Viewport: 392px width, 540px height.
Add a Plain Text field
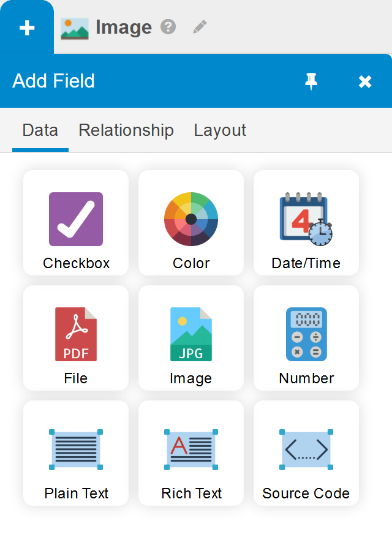(x=76, y=453)
